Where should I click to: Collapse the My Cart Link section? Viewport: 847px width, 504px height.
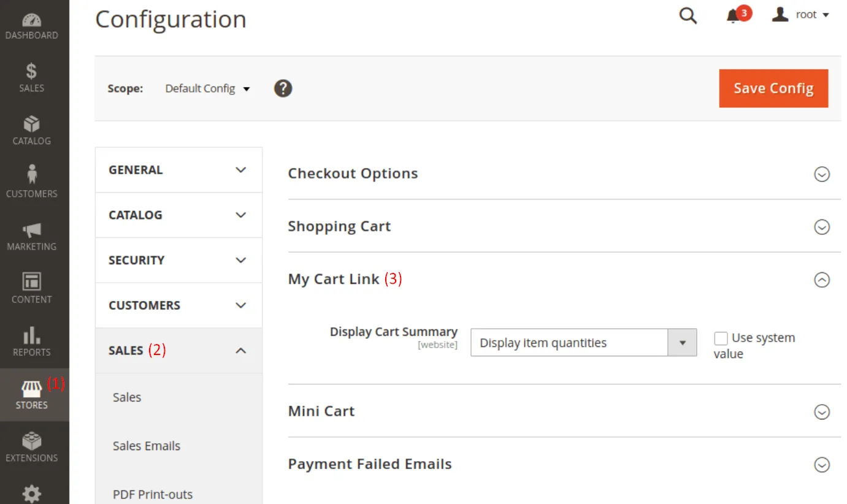point(821,280)
